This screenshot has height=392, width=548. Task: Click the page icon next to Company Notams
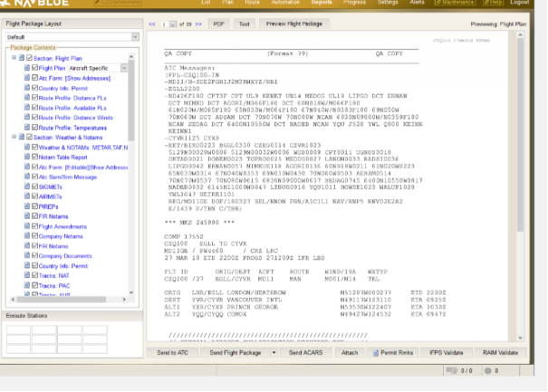(x=27, y=235)
